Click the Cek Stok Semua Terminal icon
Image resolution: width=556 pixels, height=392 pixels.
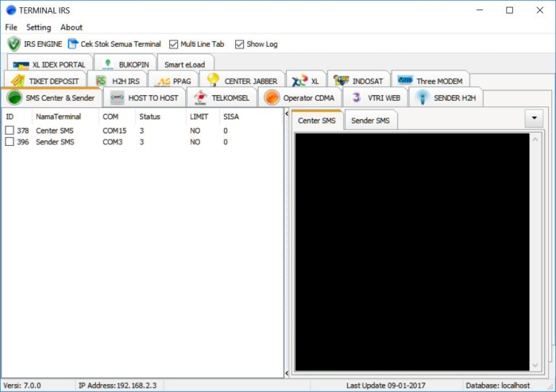[x=73, y=44]
